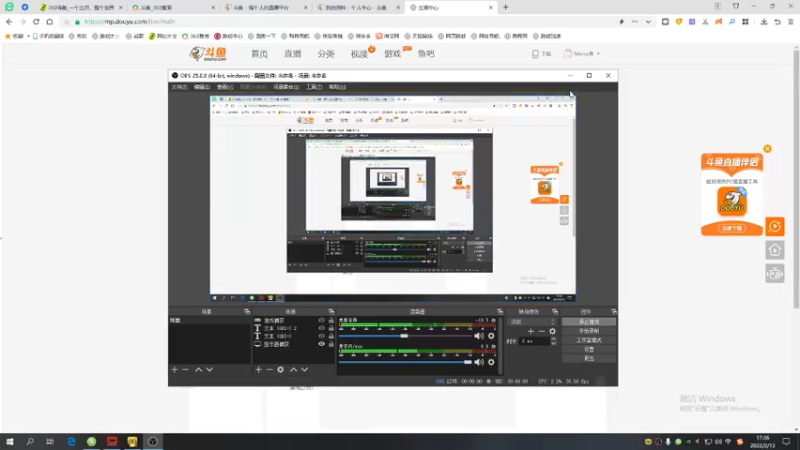Image resolution: width=800 pixels, height=450 pixels.
Task: Click 退出 button in OBS controls
Action: coord(589,359)
